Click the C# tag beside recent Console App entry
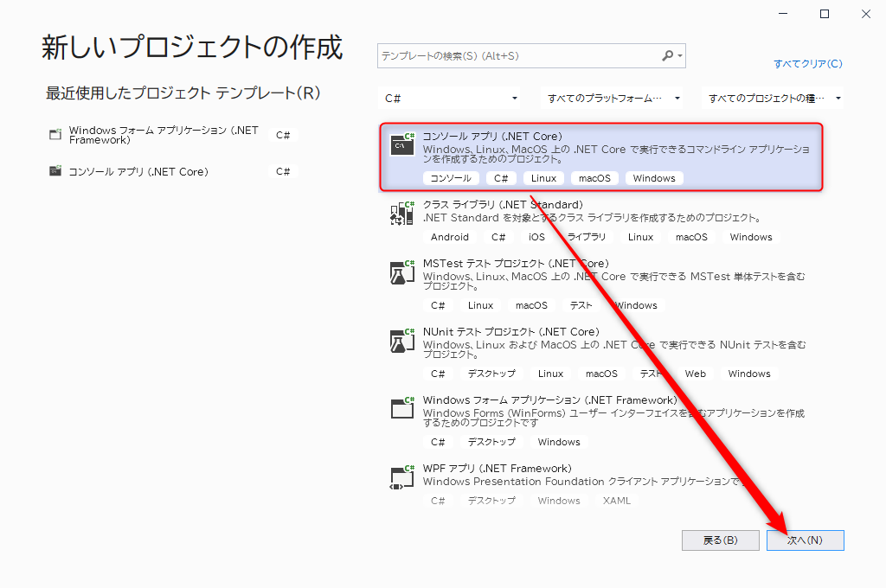 [x=283, y=171]
